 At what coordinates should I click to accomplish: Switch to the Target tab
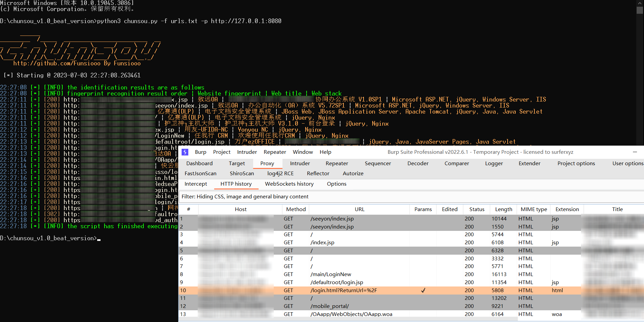[237, 164]
